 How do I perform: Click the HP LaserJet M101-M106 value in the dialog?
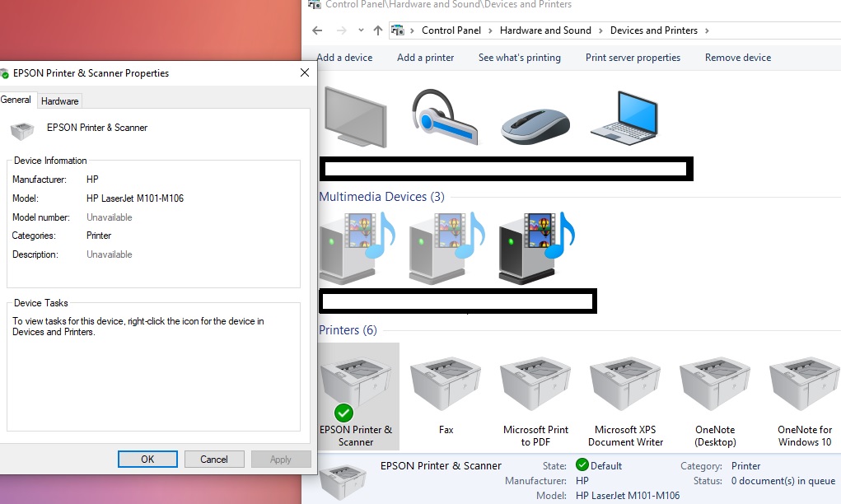tap(135, 198)
